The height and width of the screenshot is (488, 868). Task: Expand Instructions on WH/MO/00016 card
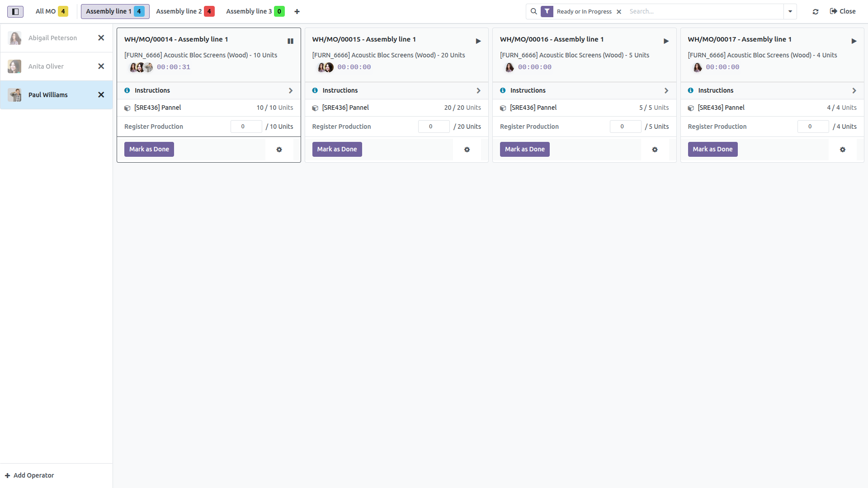tap(585, 91)
